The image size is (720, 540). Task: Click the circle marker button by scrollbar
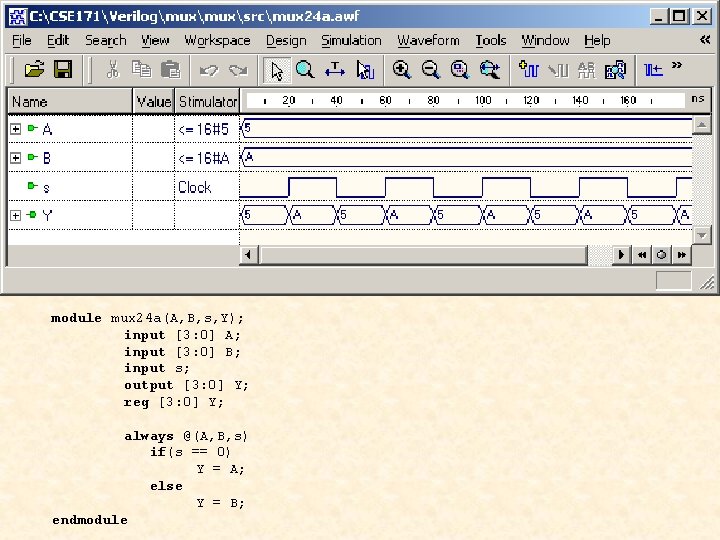pyautogui.click(x=661, y=255)
